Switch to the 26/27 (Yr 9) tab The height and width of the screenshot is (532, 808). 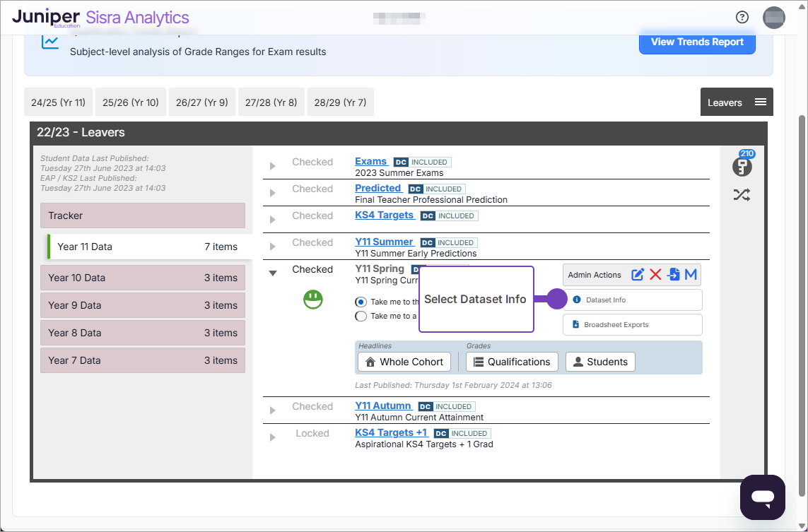201,102
